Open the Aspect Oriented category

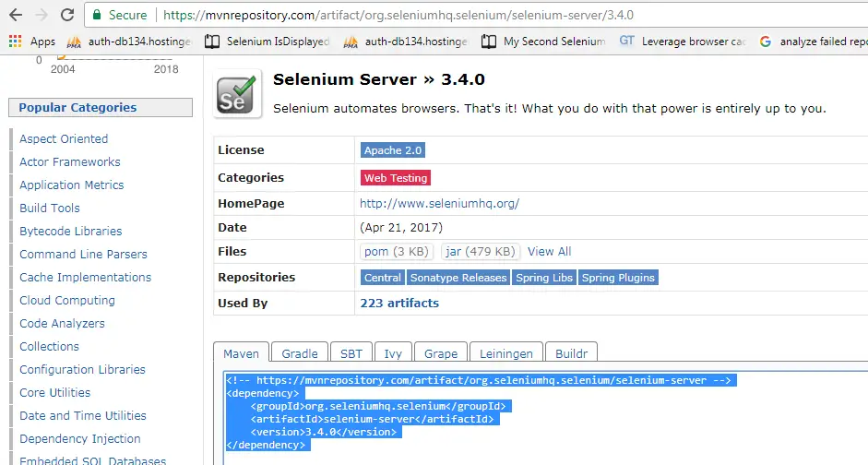coord(64,139)
